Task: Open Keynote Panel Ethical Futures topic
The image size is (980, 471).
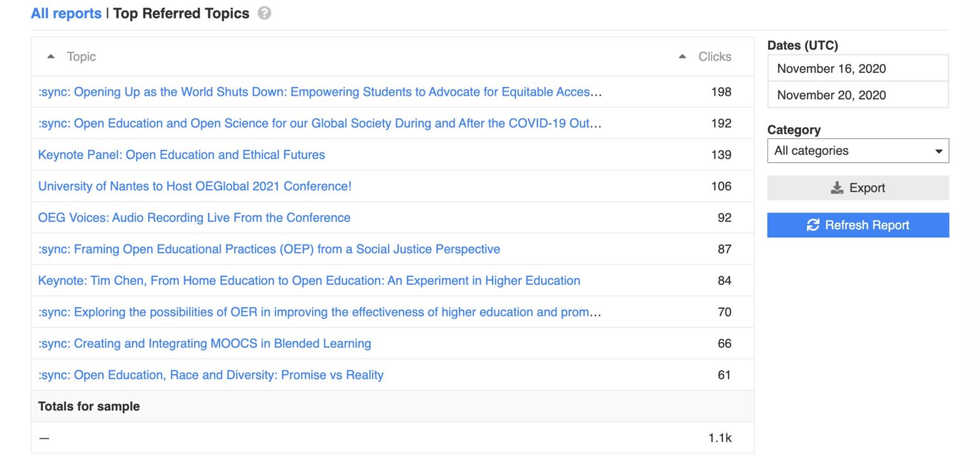Action: coord(181,155)
